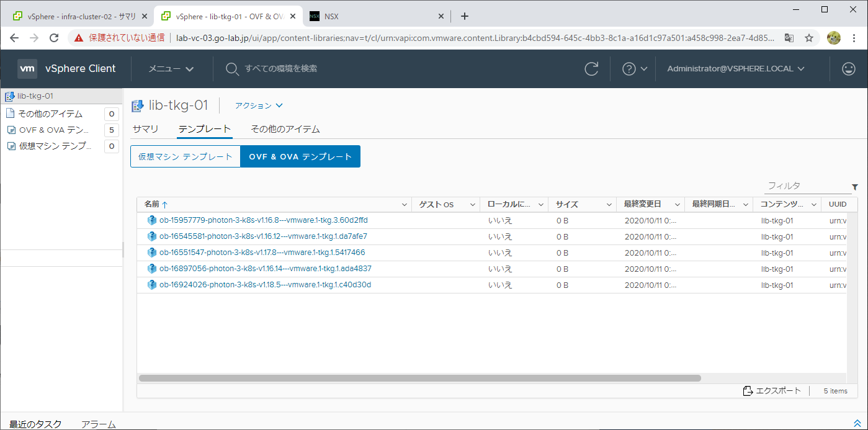Click the table horizontal scrollbar
The image size is (868, 430).
click(420, 378)
